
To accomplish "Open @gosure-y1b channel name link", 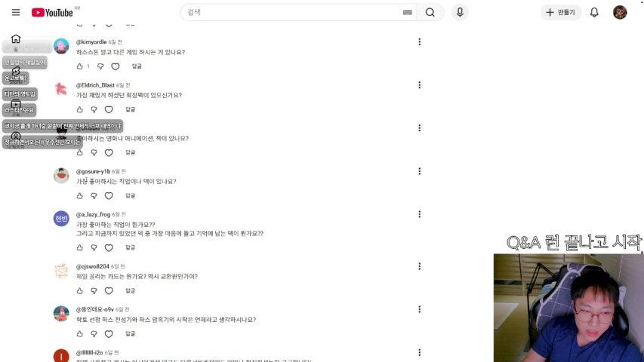I will tap(93, 171).
